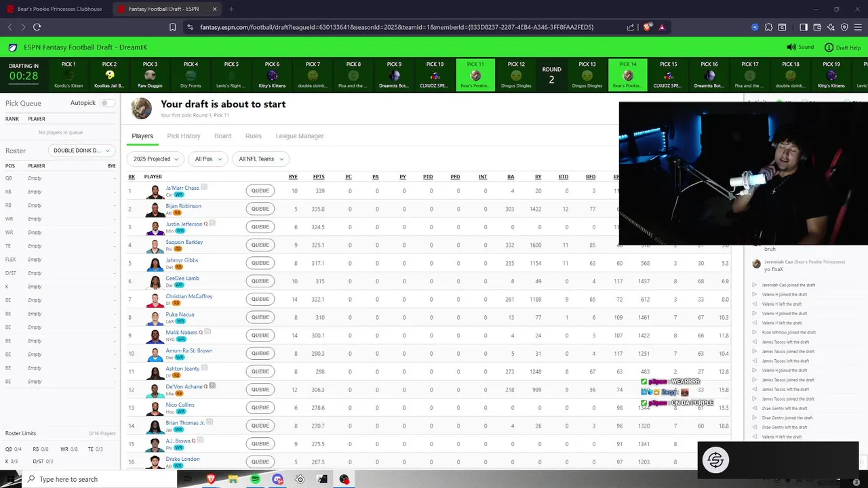
Task: Click highlighted Pick 11 Bear's Pookie logo
Action: point(475,75)
